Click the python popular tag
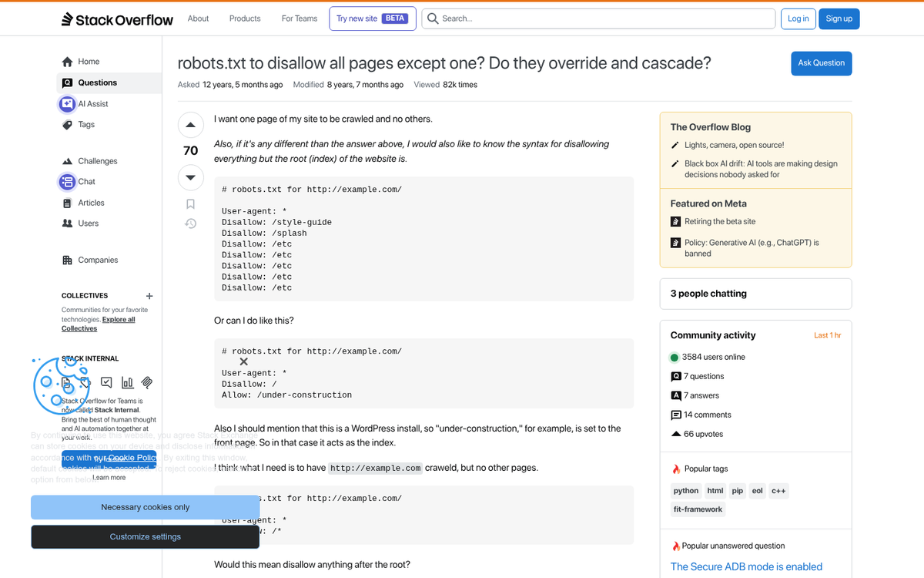Viewport: 924px width, 578px height. click(685, 490)
